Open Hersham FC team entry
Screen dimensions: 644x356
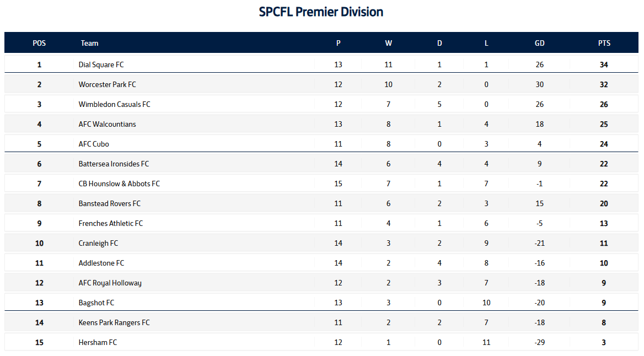[x=98, y=342]
